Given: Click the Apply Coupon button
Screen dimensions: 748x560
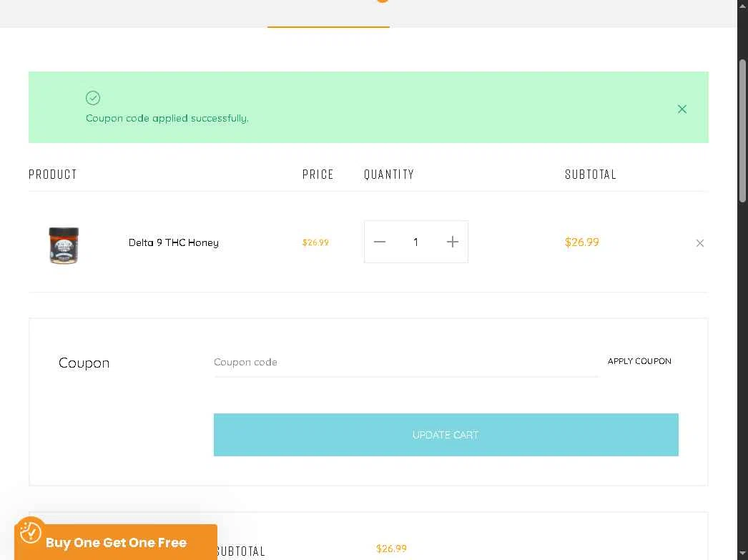Looking at the screenshot, I should tap(639, 361).
